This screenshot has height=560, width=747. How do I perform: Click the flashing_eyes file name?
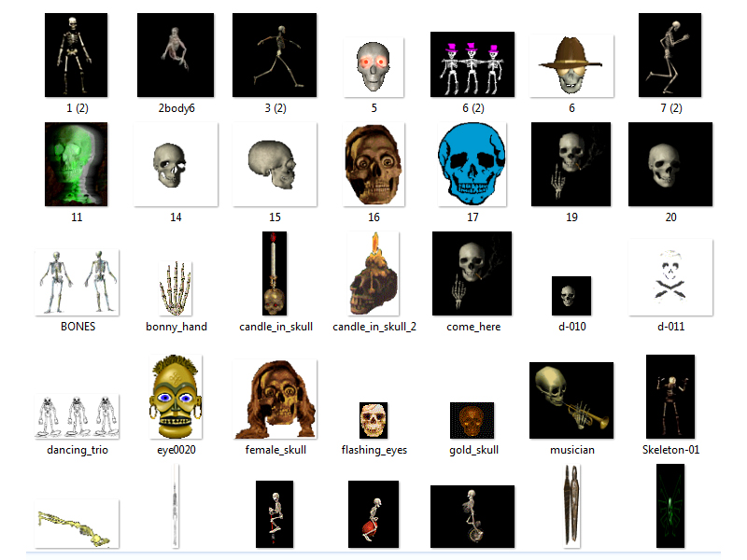[x=374, y=450]
